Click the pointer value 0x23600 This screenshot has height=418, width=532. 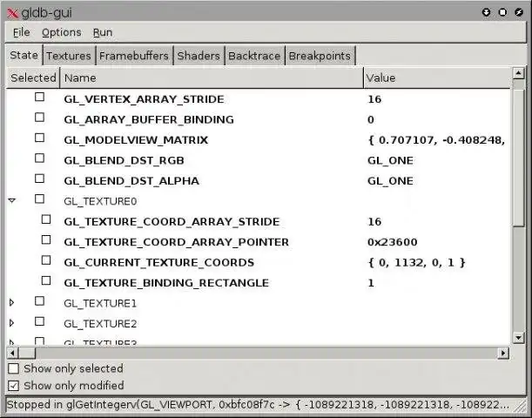coord(392,242)
